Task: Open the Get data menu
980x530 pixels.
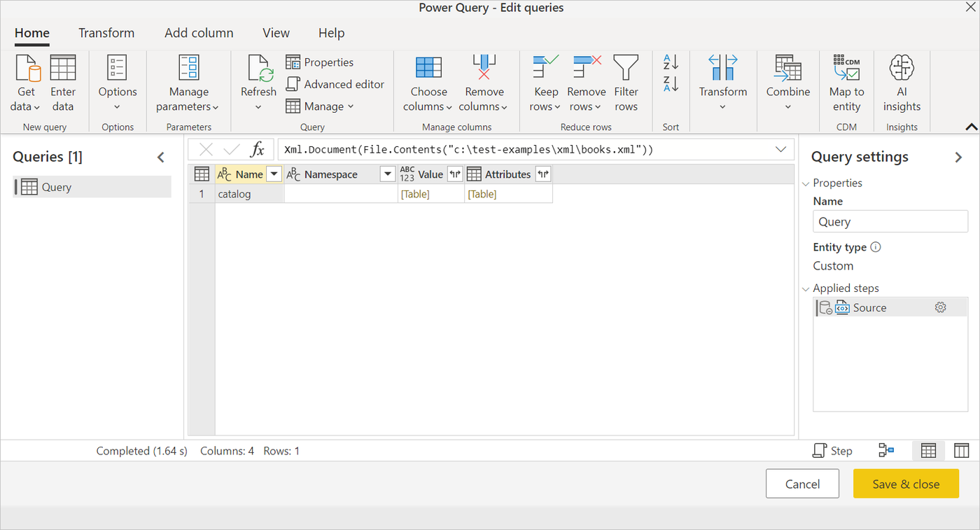Action: 27,83
